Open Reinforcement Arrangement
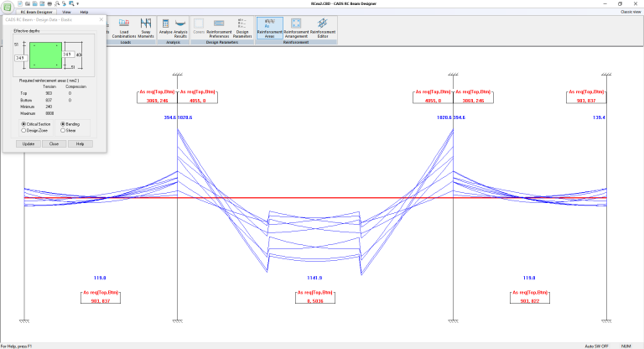This screenshot has width=644, height=349. tap(296, 29)
